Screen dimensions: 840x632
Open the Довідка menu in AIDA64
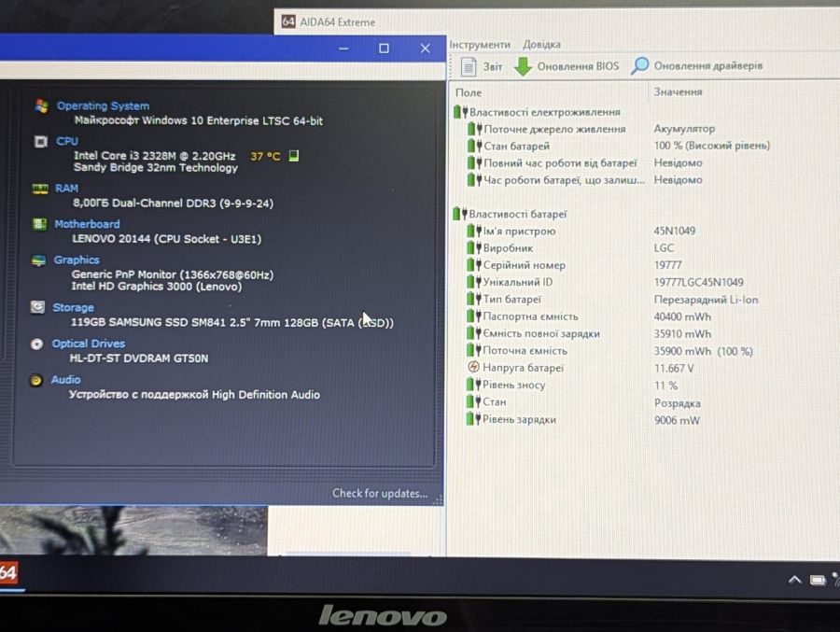pyautogui.click(x=541, y=45)
